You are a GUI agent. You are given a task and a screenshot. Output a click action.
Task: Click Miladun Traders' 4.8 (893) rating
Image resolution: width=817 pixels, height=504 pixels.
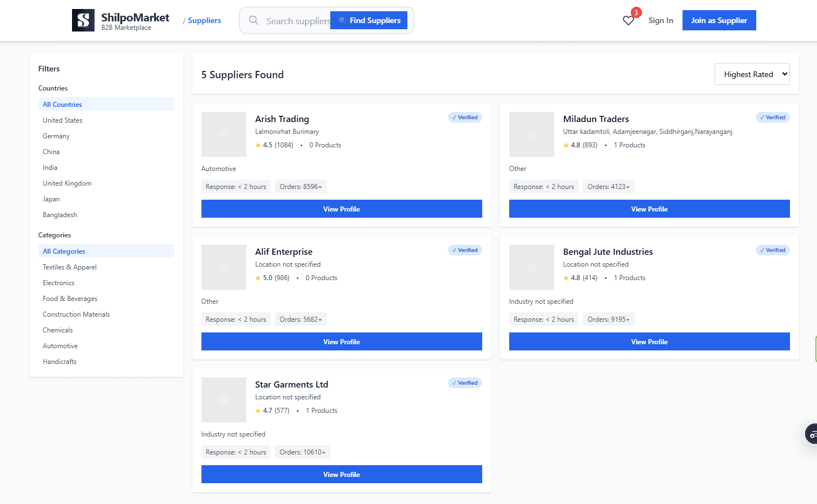(x=580, y=145)
